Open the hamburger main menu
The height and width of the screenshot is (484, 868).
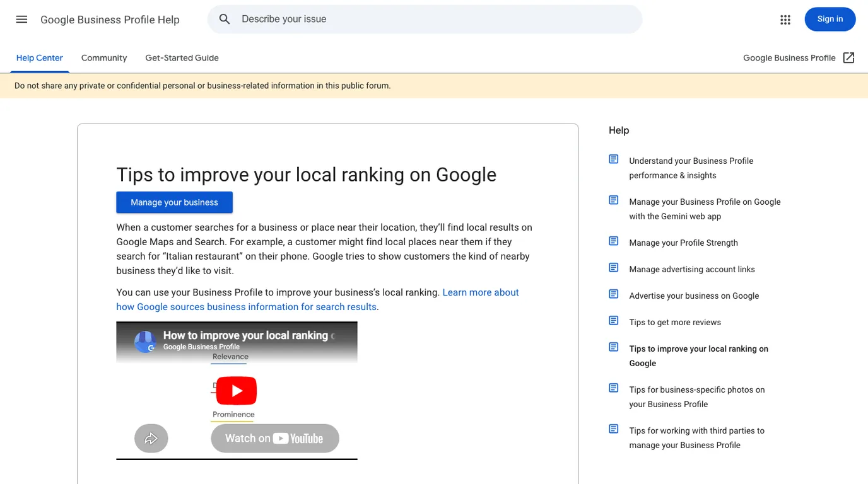[x=21, y=19]
